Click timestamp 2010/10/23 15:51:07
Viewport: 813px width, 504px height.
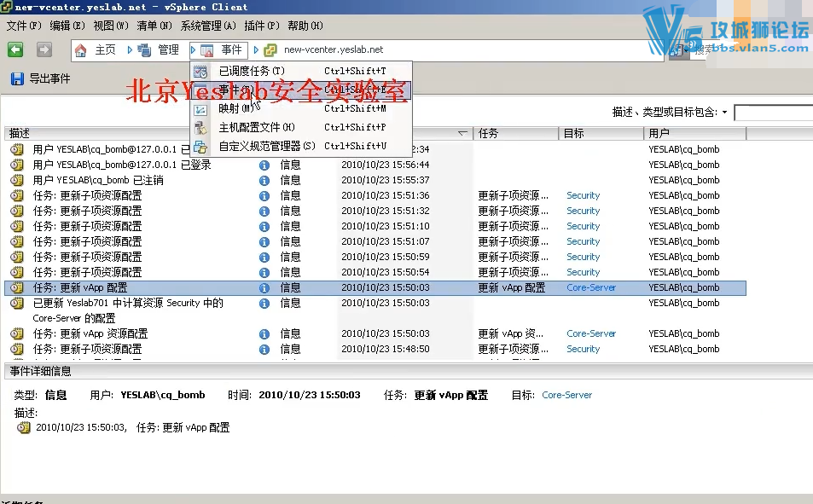pyautogui.click(x=386, y=241)
